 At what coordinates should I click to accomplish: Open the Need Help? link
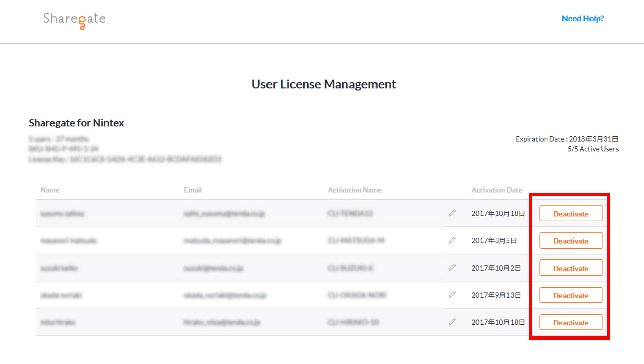582,19
